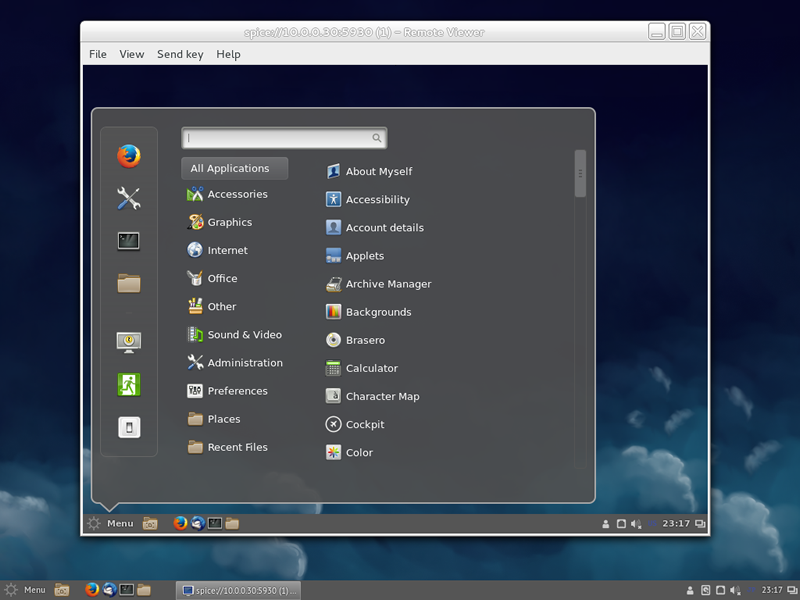
Task: Click Terminal launcher in remote panel
Action: click(215, 523)
